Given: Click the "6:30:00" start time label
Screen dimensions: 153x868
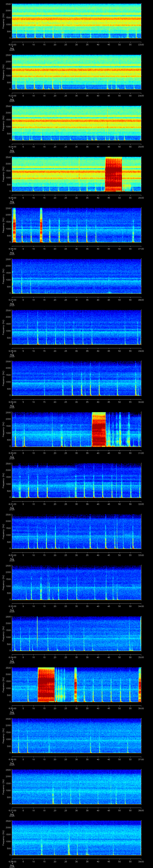Looking at the screenshot, I should 12,453.
